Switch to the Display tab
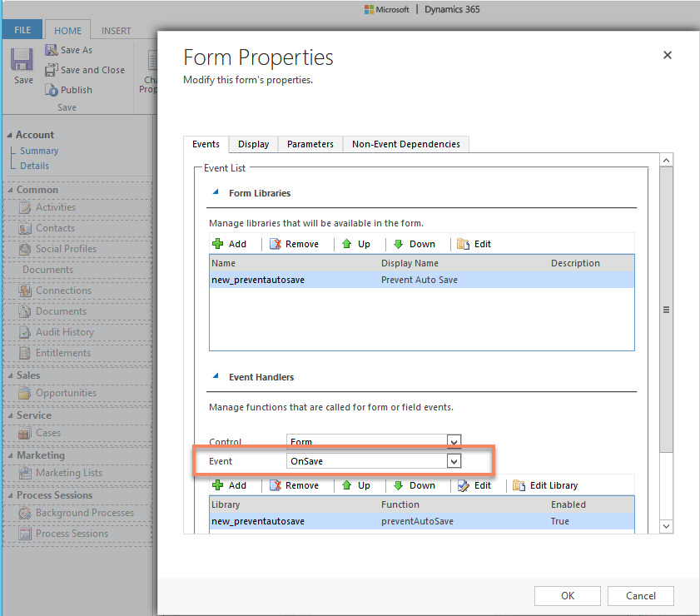700x616 pixels. tap(253, 143)
